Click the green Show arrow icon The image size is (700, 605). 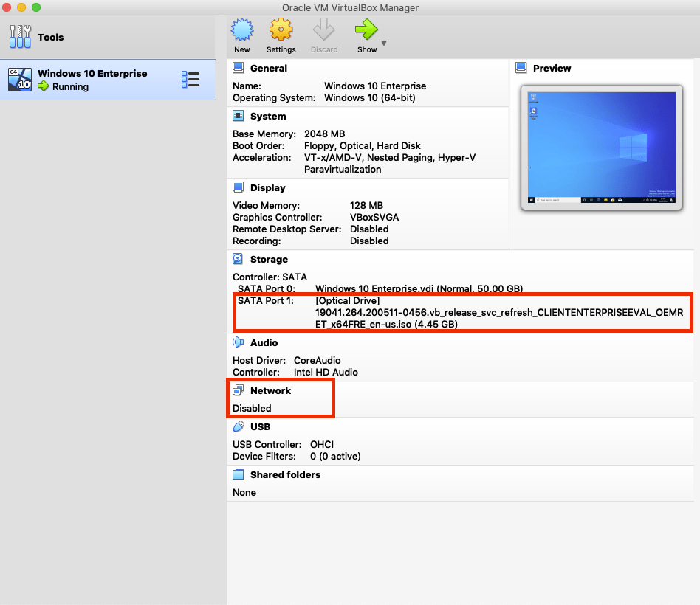click(x=366, y=30)
